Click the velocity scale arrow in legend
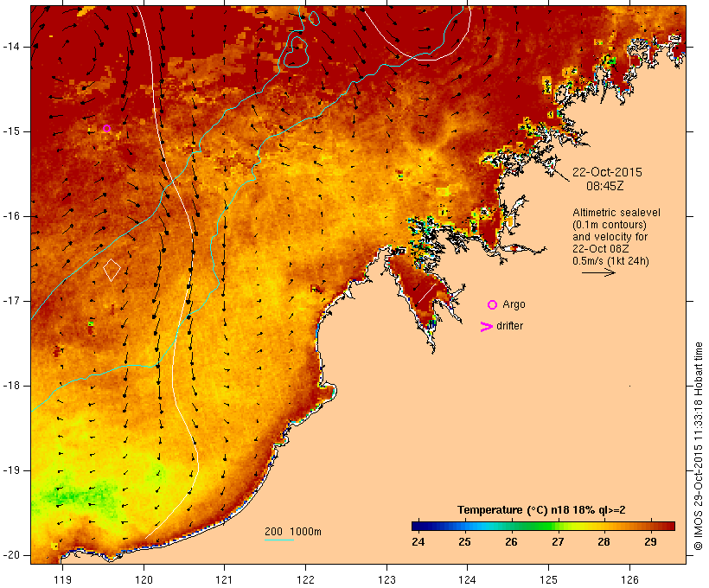Screen dimensions: 709x588 pos(598,272)
